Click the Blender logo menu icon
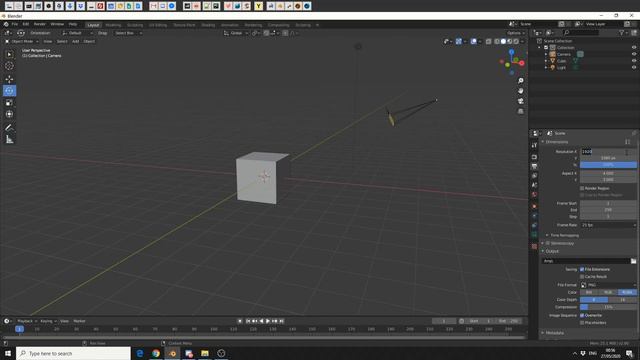 6,24
